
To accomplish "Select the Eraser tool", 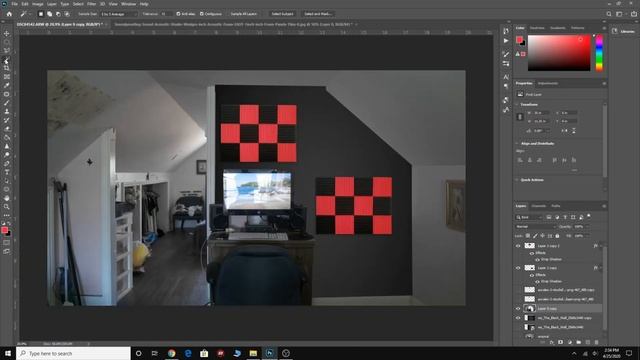I will coord(7,129).
